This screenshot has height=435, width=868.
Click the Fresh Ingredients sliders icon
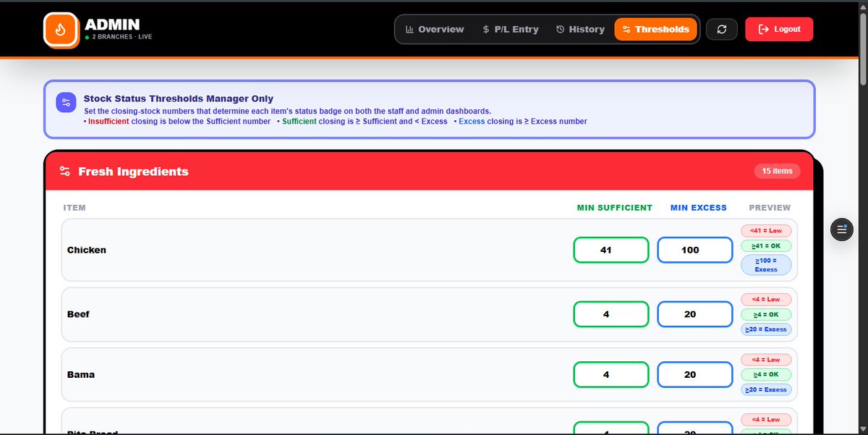point(65,172)
